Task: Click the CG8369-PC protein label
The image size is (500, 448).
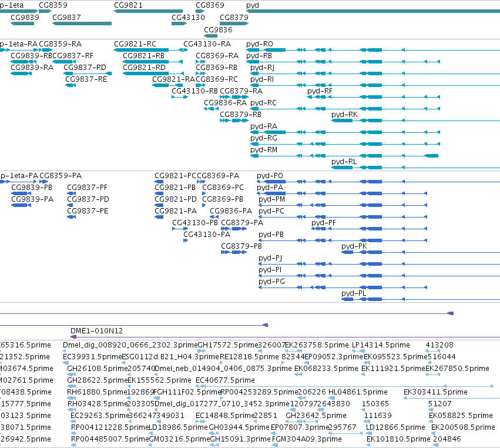Action: point(223,188)
